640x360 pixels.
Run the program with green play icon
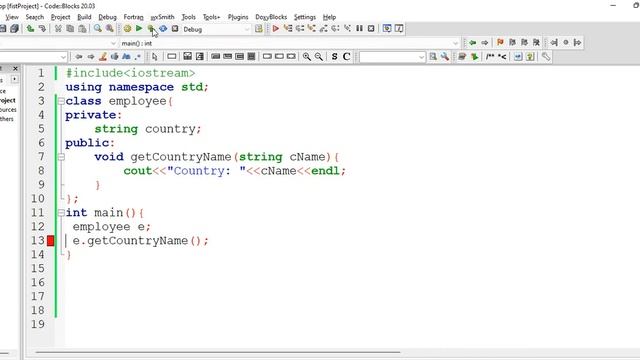click(x=139, y=29)
